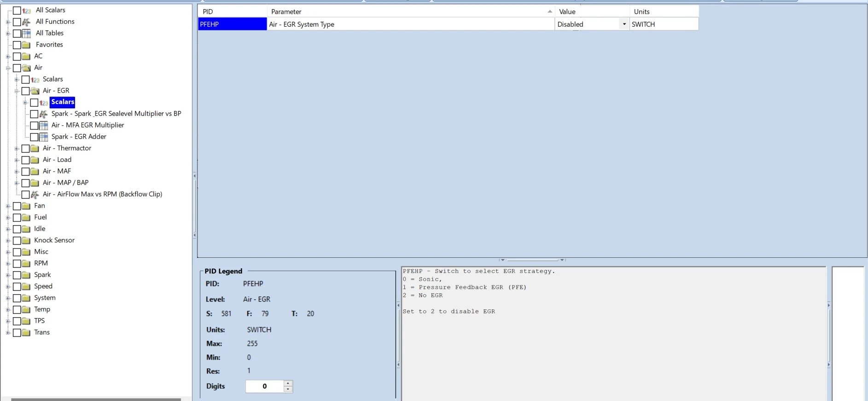This screenshot has width=868, height=401.
Task: Click the Digits input field
Action: (264, 386)
